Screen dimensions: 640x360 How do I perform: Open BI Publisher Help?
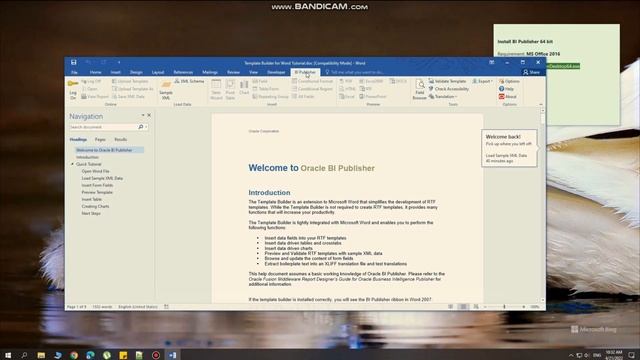[506, 89]
